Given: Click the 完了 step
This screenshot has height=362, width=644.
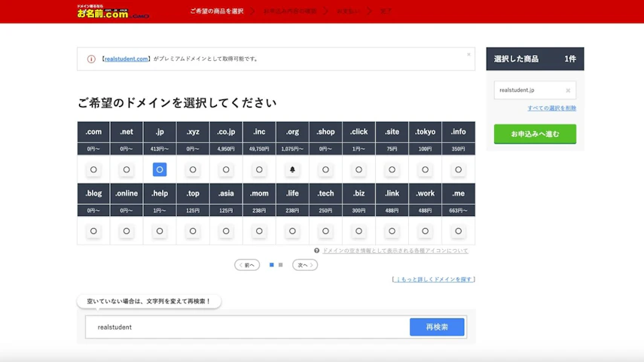Looking at the screenshot, I should click(386, 11).
